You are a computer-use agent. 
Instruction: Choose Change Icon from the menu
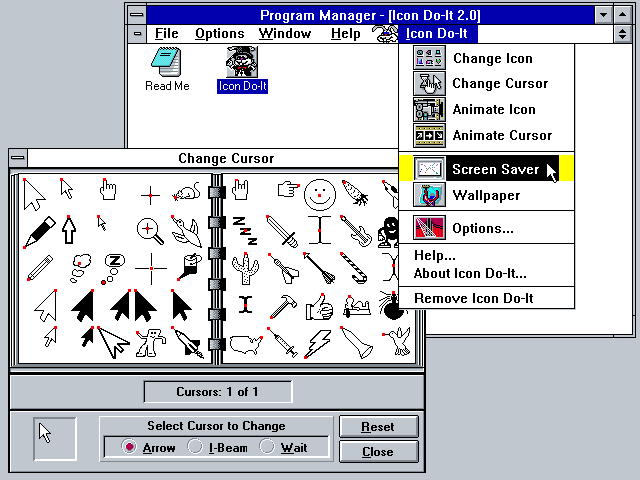pos(487,58)
